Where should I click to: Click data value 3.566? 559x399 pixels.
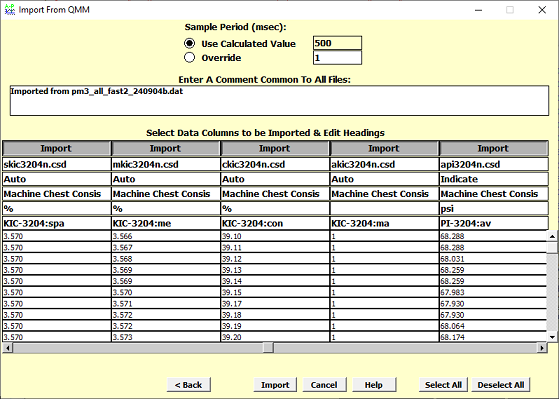[165, 236]
